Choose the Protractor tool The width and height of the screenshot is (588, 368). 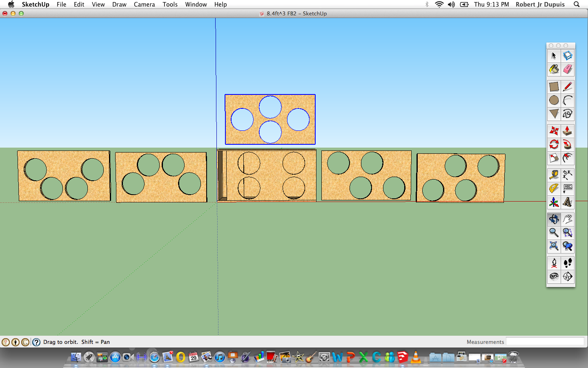[x=554, y=188]
